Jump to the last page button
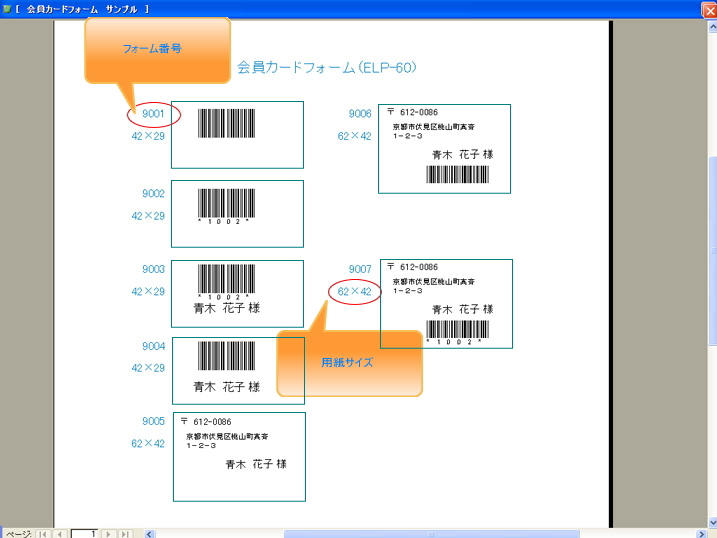This screenshot has width=717, height=538. point(125,533)
